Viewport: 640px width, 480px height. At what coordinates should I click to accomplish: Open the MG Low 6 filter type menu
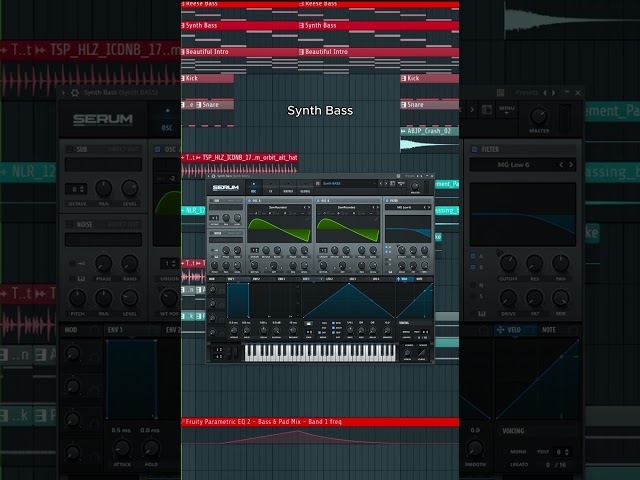pos(404,207)
